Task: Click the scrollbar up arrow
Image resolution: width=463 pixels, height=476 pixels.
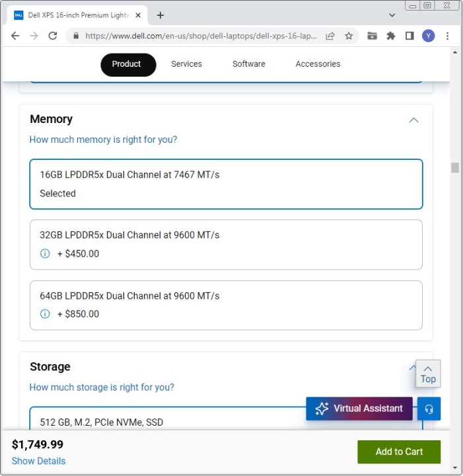Action: pyautogui.click(x=455, y=52)
